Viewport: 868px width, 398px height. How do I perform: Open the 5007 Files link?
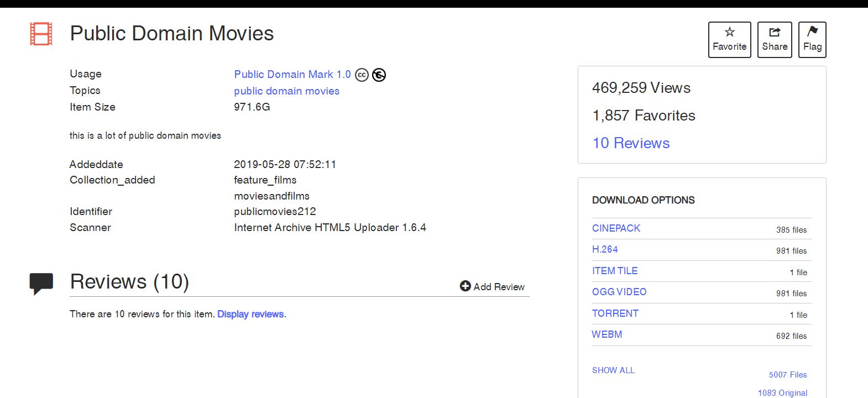[788, 375]
